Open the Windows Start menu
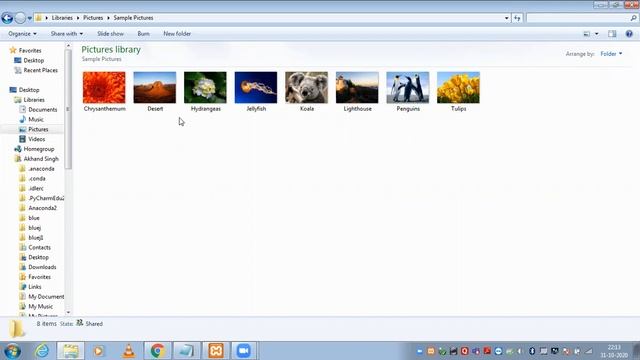 (12, 351)
